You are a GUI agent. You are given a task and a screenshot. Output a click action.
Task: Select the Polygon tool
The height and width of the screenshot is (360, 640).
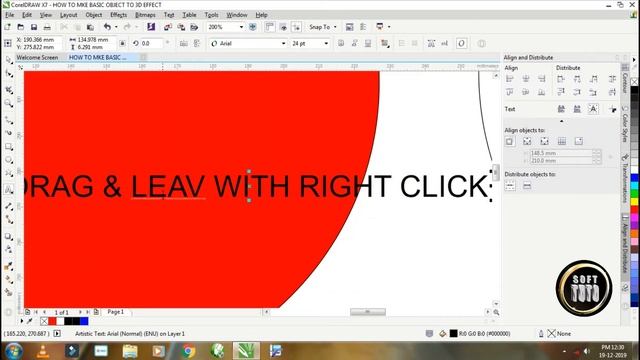tap(9, 174)
